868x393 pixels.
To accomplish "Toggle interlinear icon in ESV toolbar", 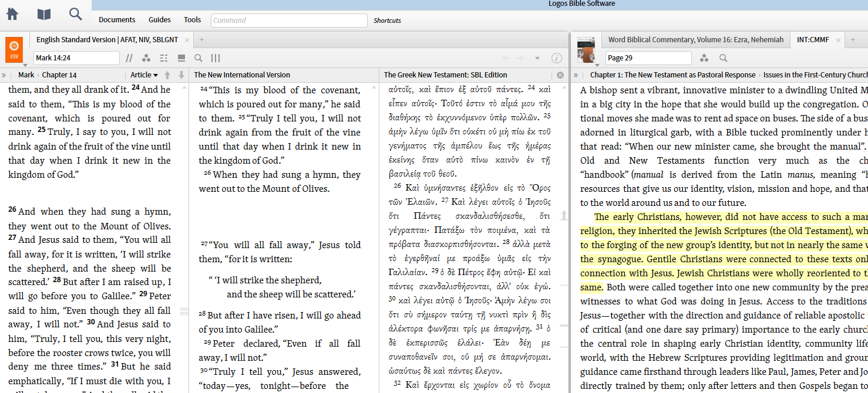I will click(x=164, y=58).
